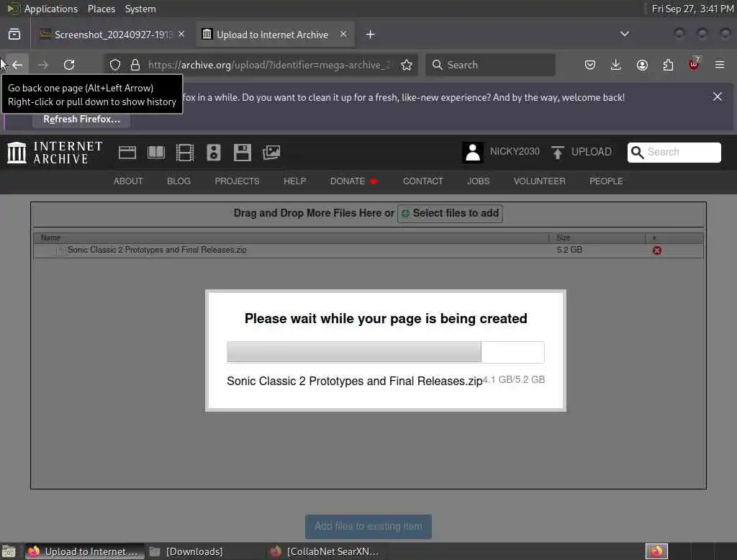Screen dimensions: 737x560
Task: Remove Sonic Classic zip file with red X
Action: (657, 250)
